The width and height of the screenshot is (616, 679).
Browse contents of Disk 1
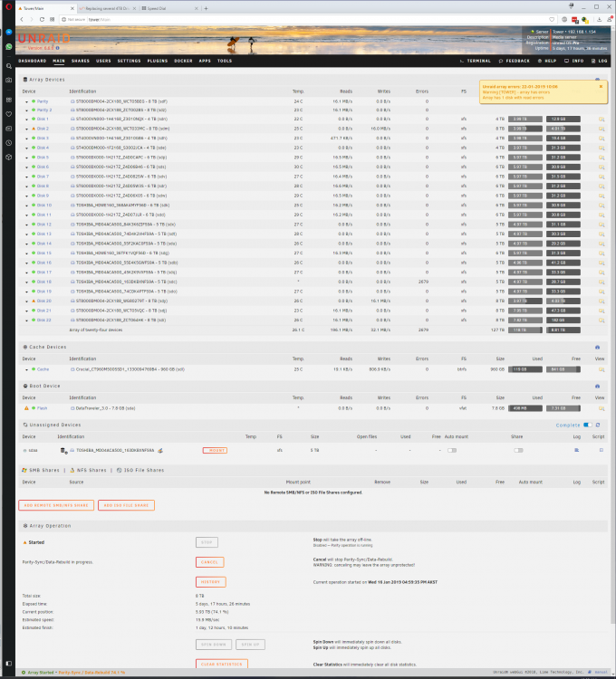point(602,120)
